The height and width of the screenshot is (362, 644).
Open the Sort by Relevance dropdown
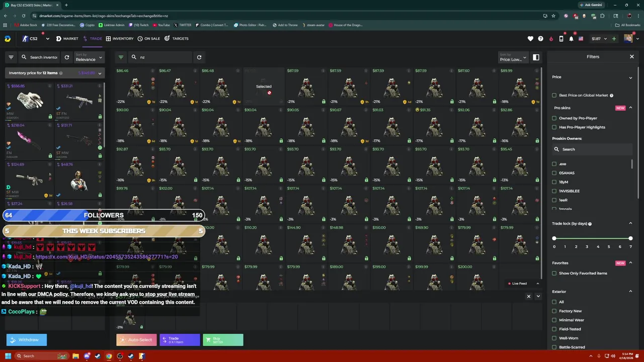pyautogui.click(x=89, y=57)
